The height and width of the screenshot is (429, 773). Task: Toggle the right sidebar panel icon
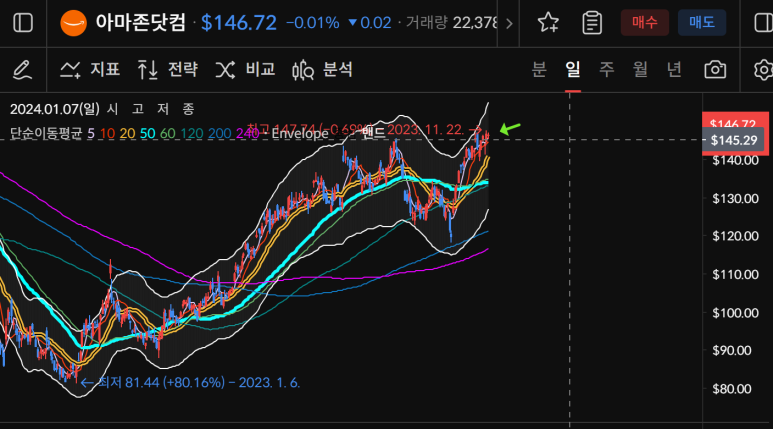click(763, 23)
